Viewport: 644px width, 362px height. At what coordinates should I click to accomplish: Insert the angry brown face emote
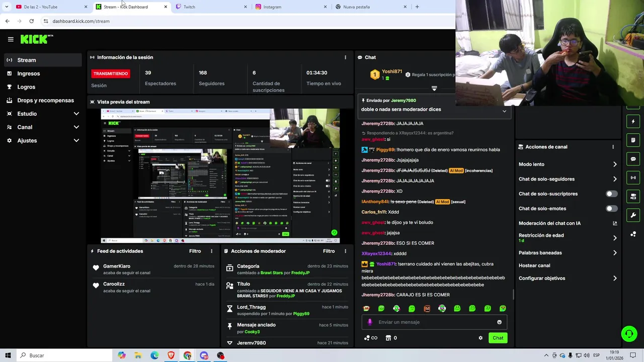(x=427, y=309)
